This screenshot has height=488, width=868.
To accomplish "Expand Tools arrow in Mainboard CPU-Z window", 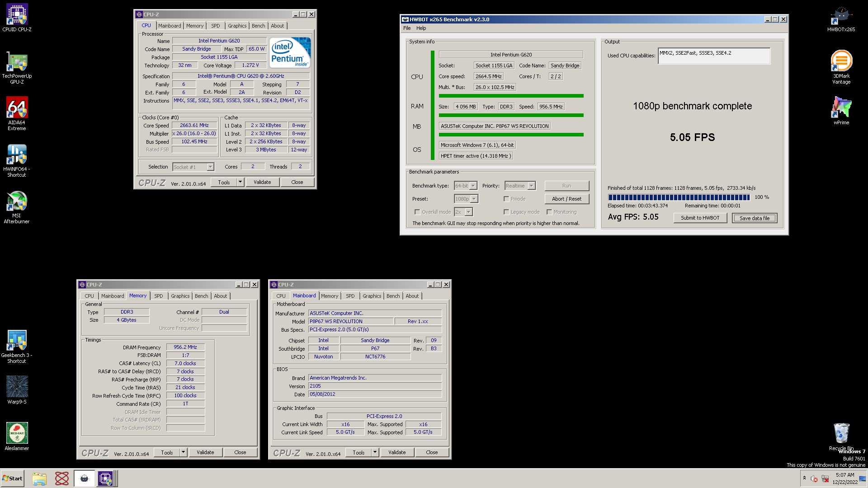I will tap(375, 452).
